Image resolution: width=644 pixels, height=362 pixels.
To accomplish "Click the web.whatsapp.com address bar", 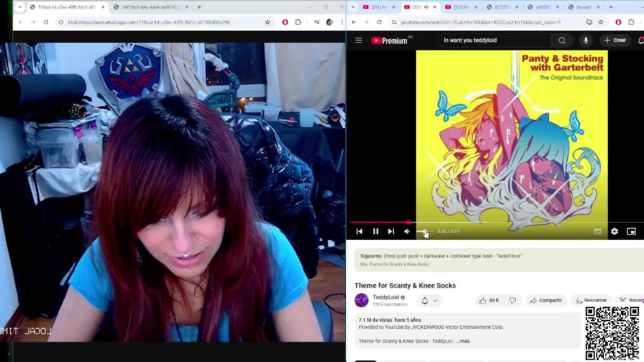I will (149, 22).
